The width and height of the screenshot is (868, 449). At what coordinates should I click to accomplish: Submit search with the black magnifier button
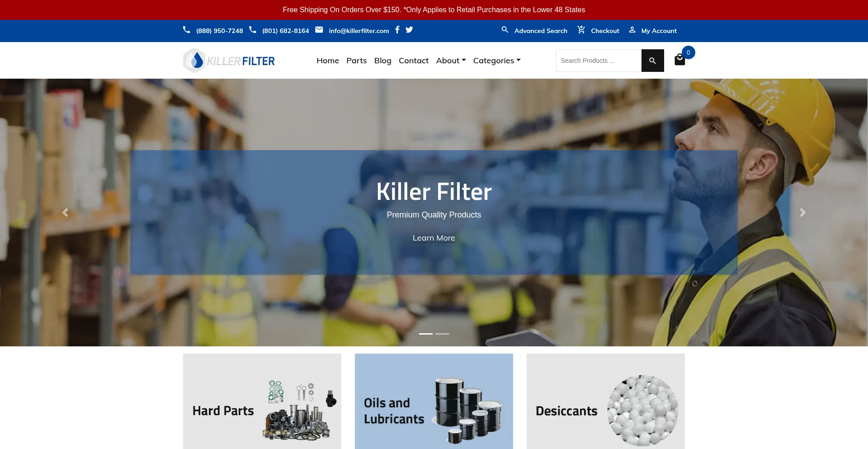coord(652,61)
